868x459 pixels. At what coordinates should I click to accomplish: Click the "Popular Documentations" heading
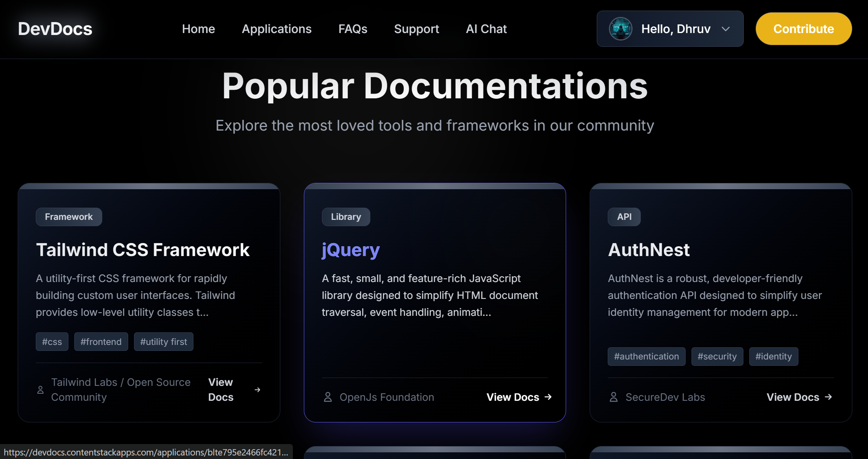(435, 86)
